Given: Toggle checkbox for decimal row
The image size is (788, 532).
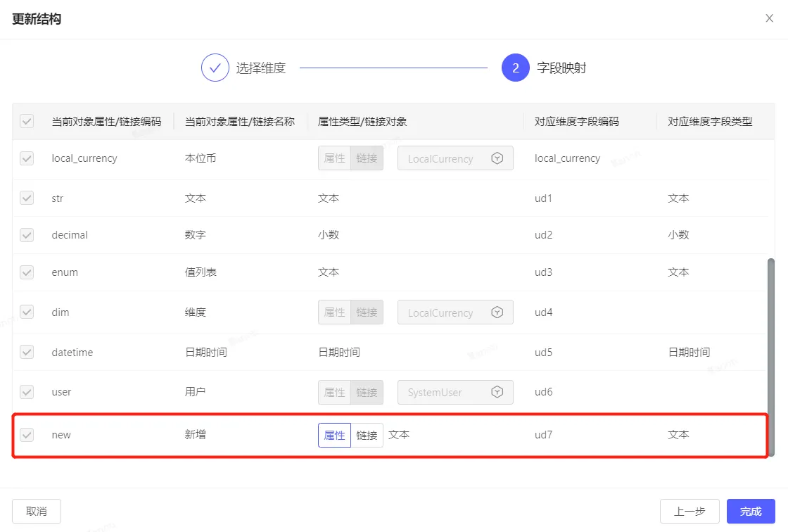Looking at the screenshot, I should coord(27,235).
